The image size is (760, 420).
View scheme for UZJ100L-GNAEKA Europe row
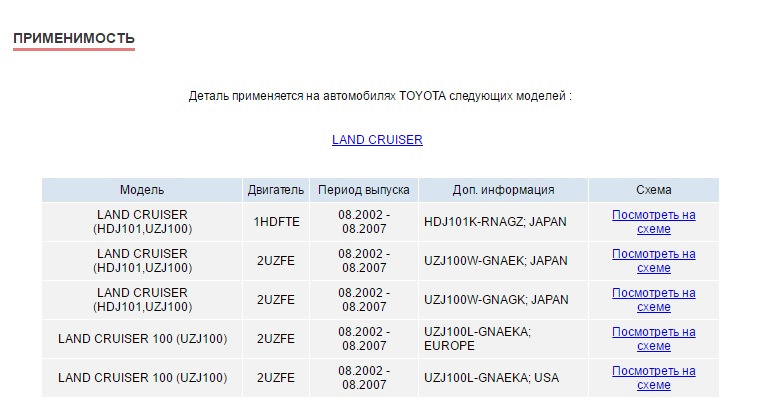coord(653,339)
